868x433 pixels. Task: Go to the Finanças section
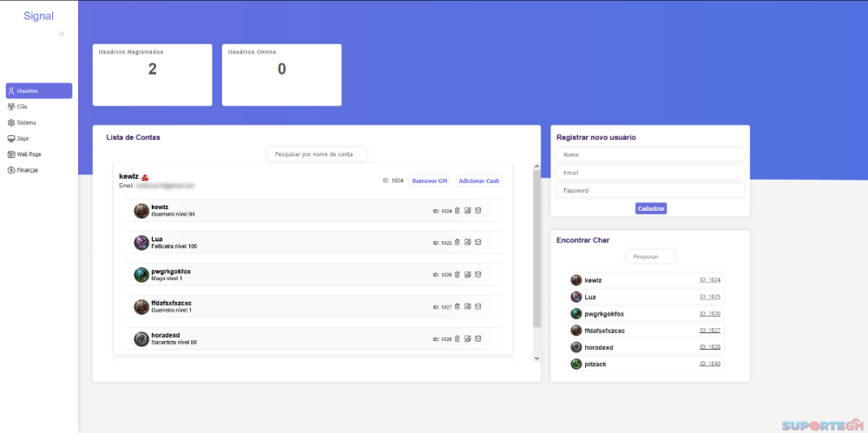click(27, 170)
